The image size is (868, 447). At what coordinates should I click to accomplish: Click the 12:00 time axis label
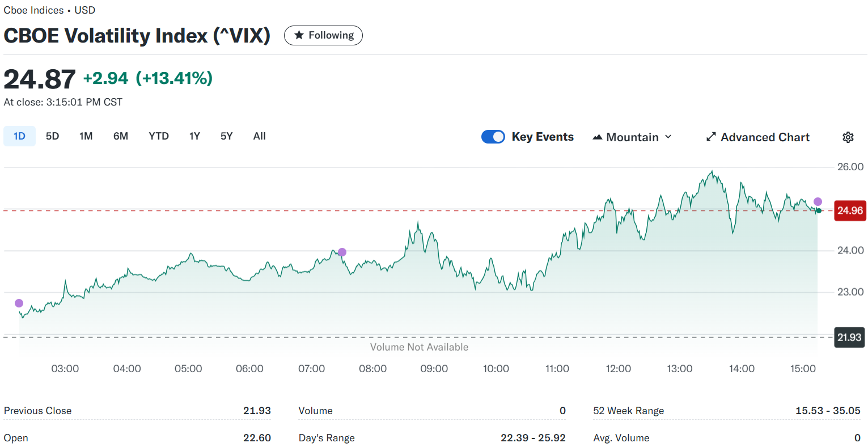[619, 369]
